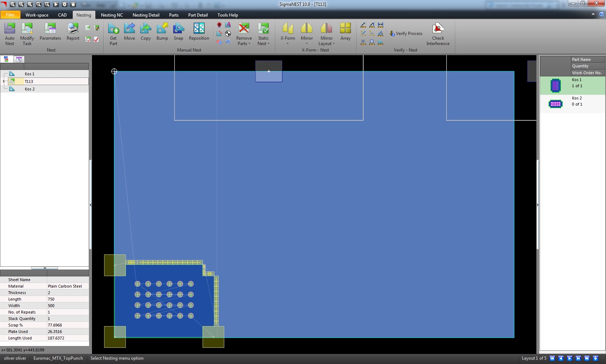606x364 pixels.
Task: Add a new layout with plus button
Action: pyautogui.click(x=596, y=358)
